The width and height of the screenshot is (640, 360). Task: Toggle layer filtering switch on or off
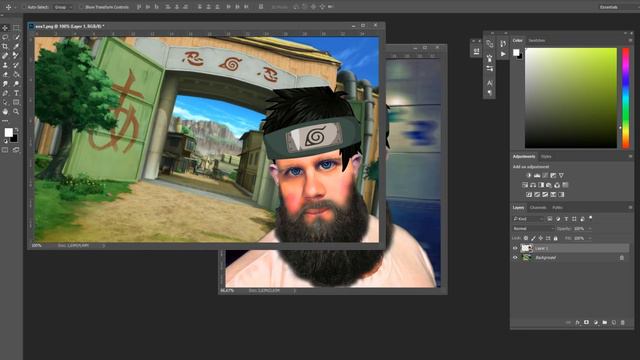coord(591,219)
